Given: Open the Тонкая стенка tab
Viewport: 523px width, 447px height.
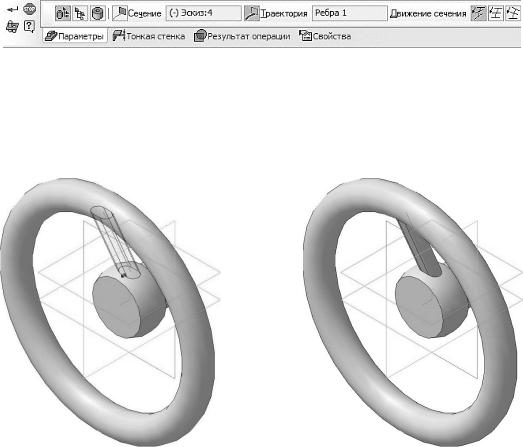Looking at the screenshot, I should (x=149, y=36).
